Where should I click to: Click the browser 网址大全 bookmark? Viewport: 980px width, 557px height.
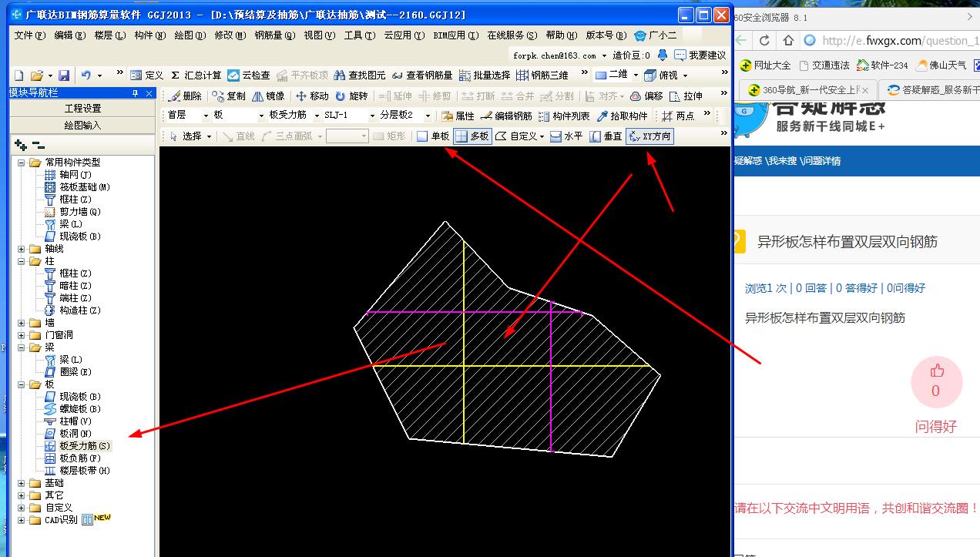[x=765, y=65]
